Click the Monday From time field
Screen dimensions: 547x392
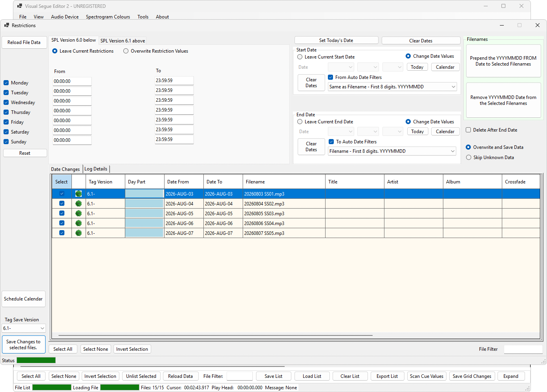coord(72,81)
